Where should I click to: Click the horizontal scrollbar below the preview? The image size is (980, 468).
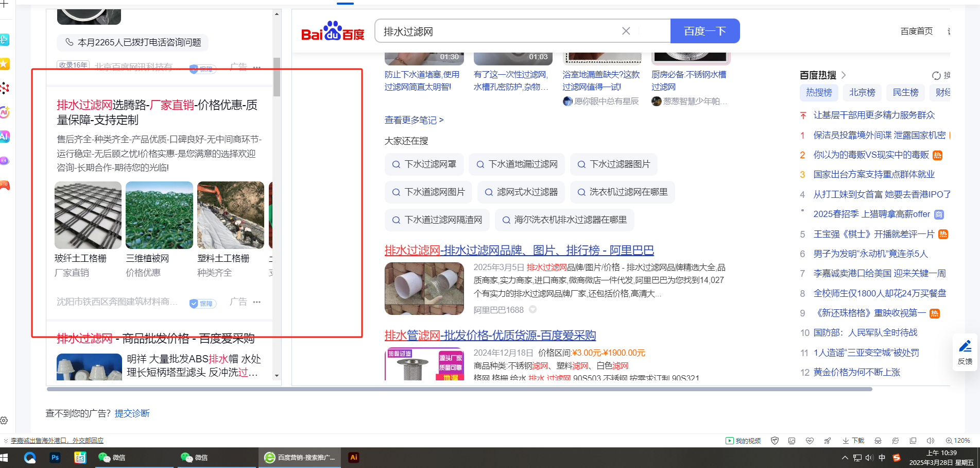click(x=459, y=389)
